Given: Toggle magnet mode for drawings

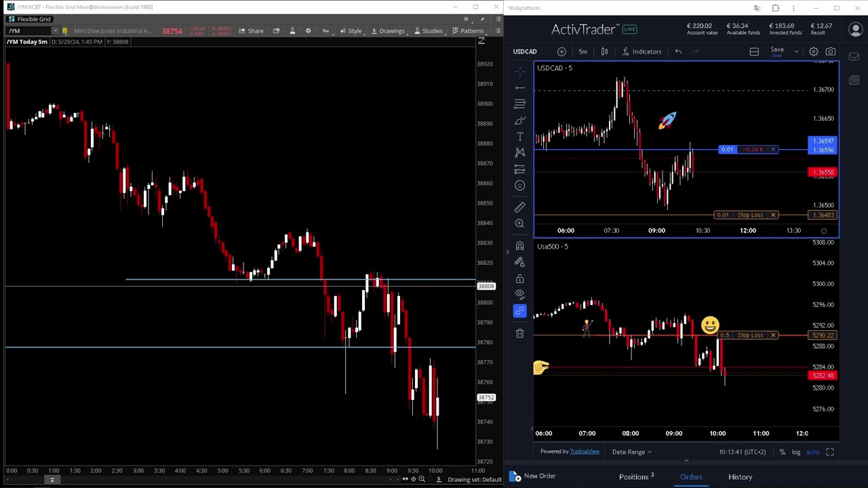Looking at the screenshot, I should (519, 245).
